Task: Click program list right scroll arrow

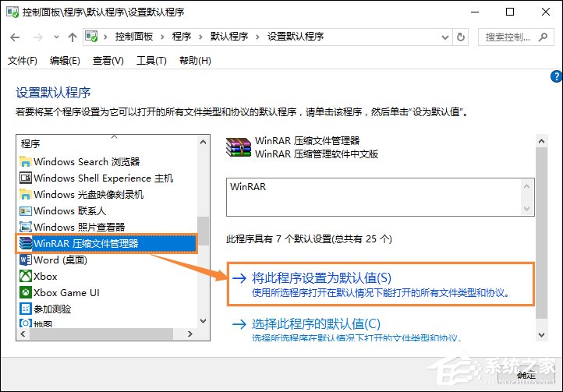Action: pyautogui.click(x=190, y=334)
